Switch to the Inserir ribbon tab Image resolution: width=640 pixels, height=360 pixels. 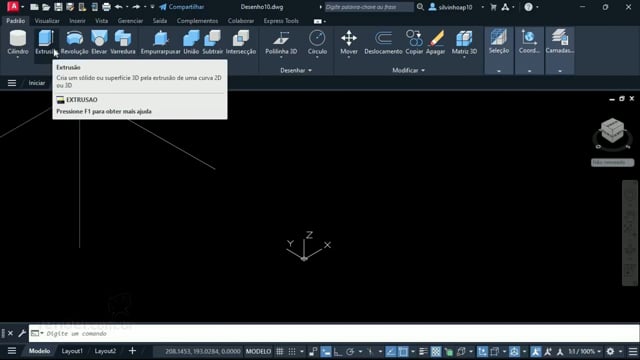point(78,21)
